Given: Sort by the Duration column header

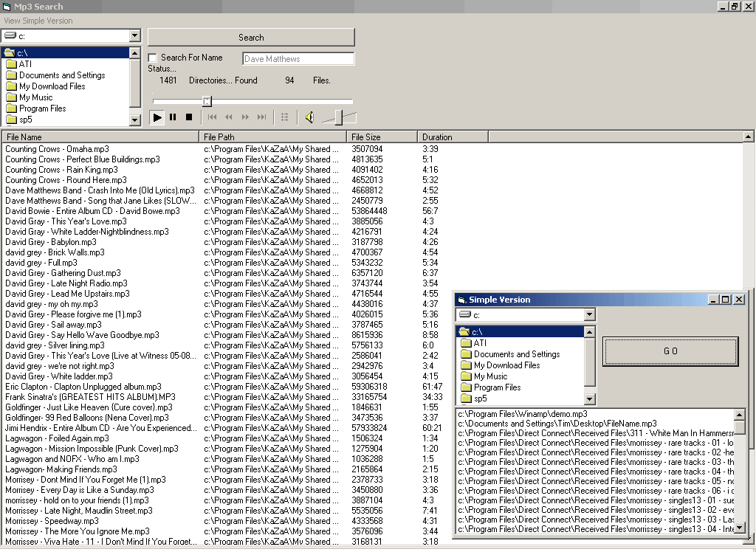Looking at the screenshot, I should (453, 137).
